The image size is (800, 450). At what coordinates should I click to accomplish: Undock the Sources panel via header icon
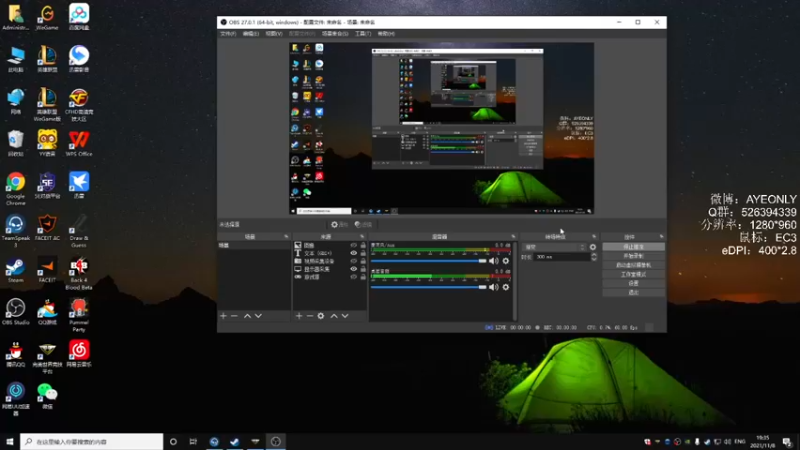(x=362, y=237)
